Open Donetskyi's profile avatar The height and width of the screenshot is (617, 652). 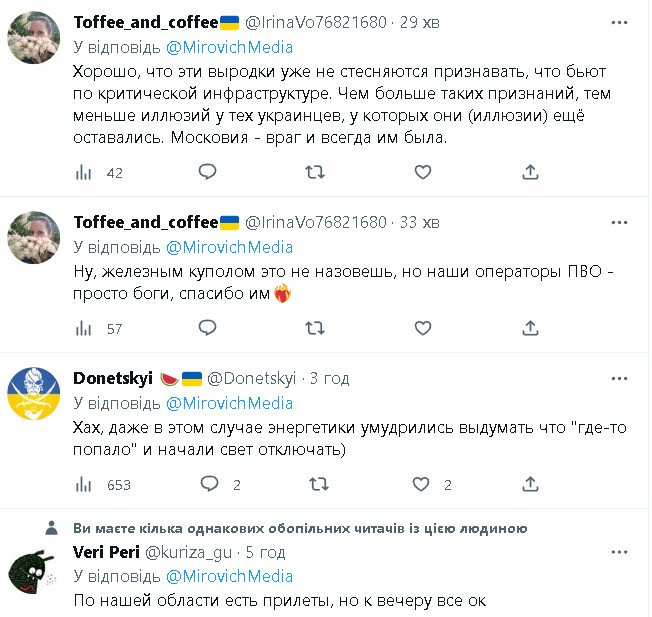coord(34,392)
